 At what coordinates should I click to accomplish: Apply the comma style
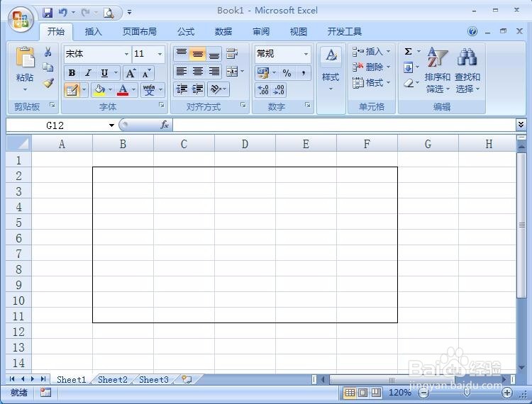pos(304,73)
